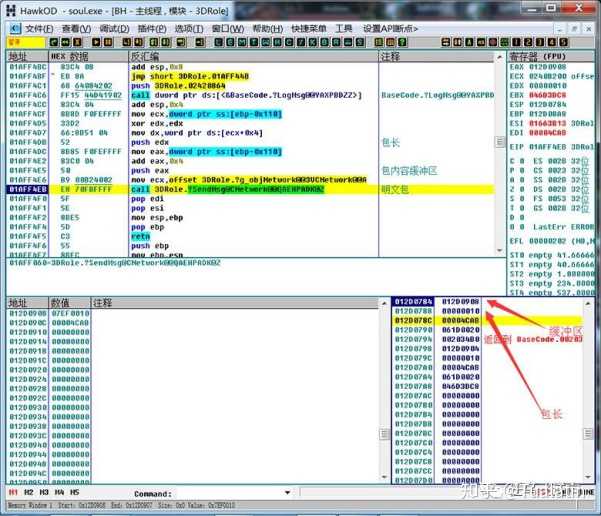Open the 工具 menu

pyautogui.click(x=343, y=29)
